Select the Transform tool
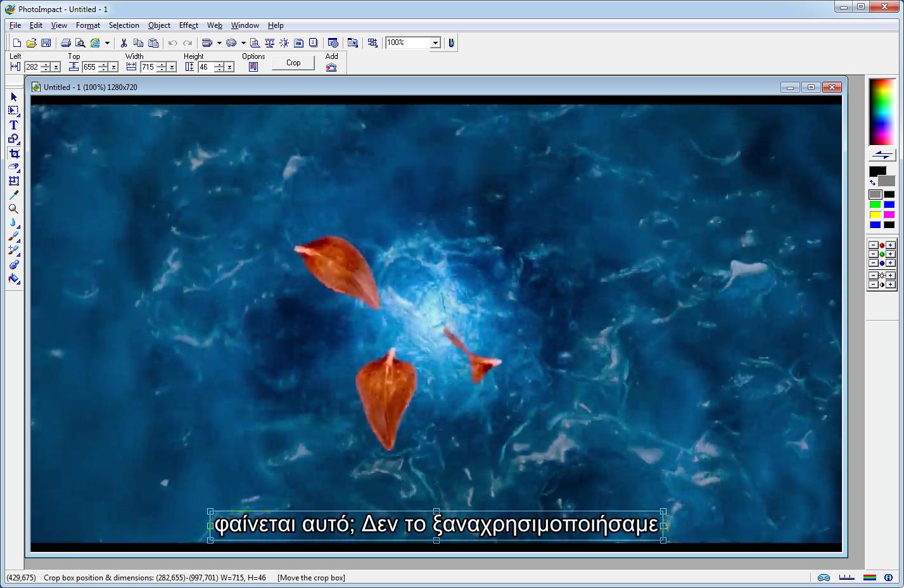904x588 pixels. 13,181
